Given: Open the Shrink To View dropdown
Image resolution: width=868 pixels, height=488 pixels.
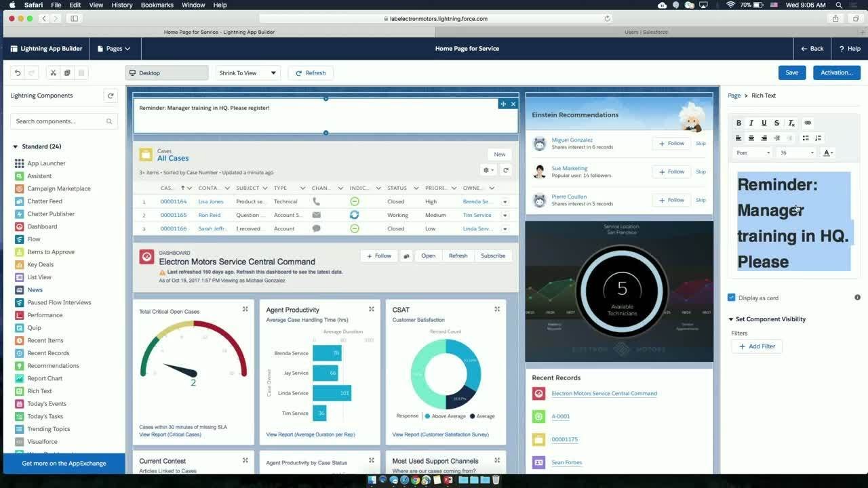Looking at the screenshot, I should [248, 73].
